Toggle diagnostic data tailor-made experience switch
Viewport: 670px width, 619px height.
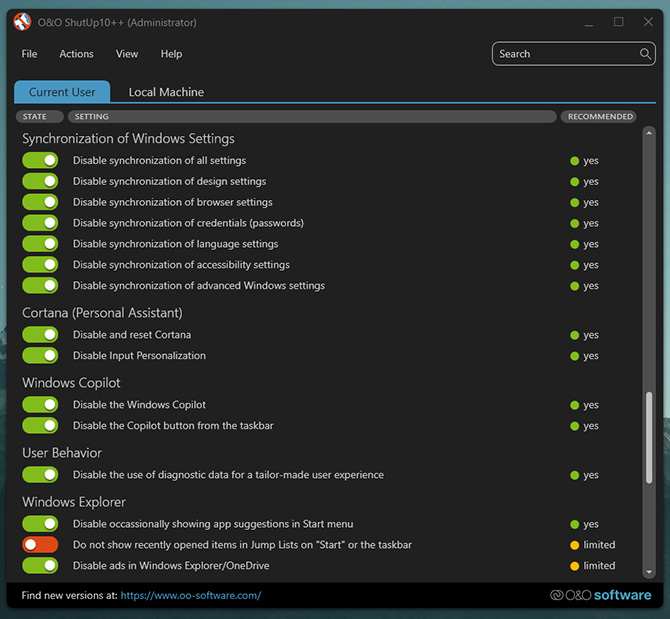click(x=40, y=475)
